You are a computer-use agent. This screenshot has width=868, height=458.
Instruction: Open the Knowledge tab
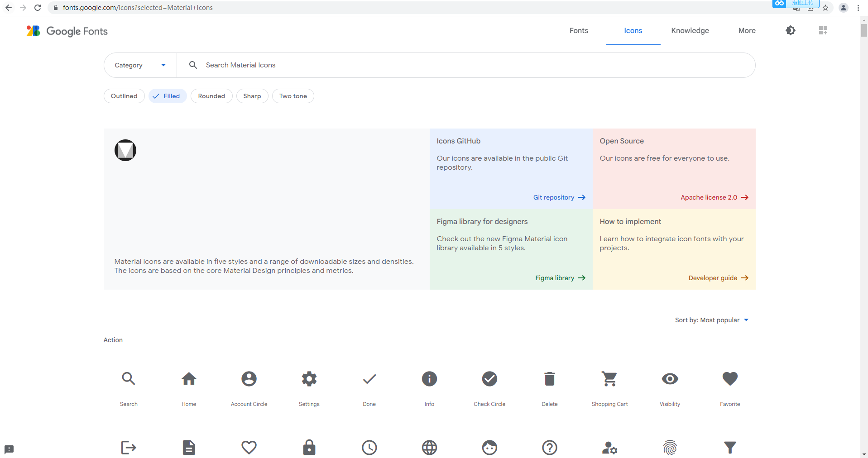[690, 31]
